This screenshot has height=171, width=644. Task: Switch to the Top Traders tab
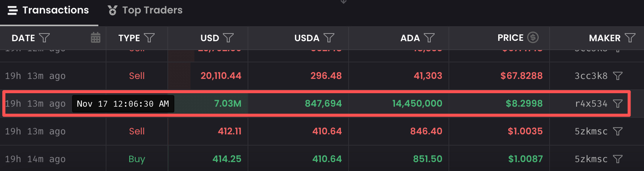tap(145, 10)
